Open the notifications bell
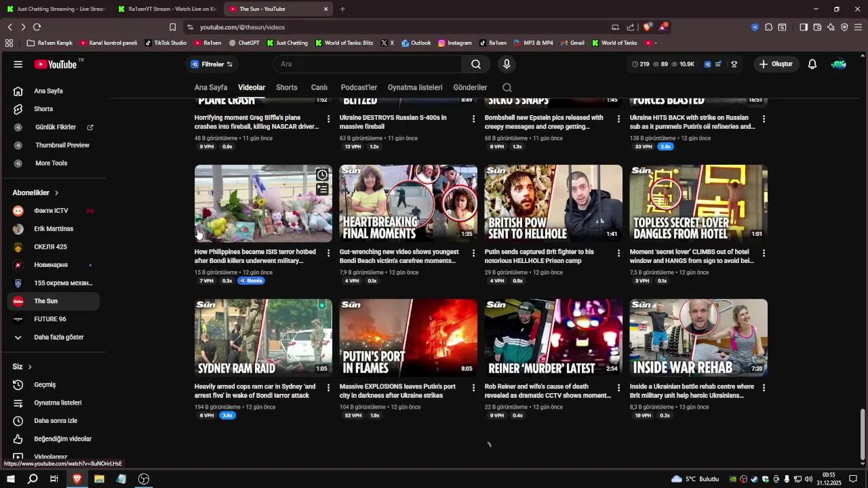Screen dimensions: 868x488 812,64
